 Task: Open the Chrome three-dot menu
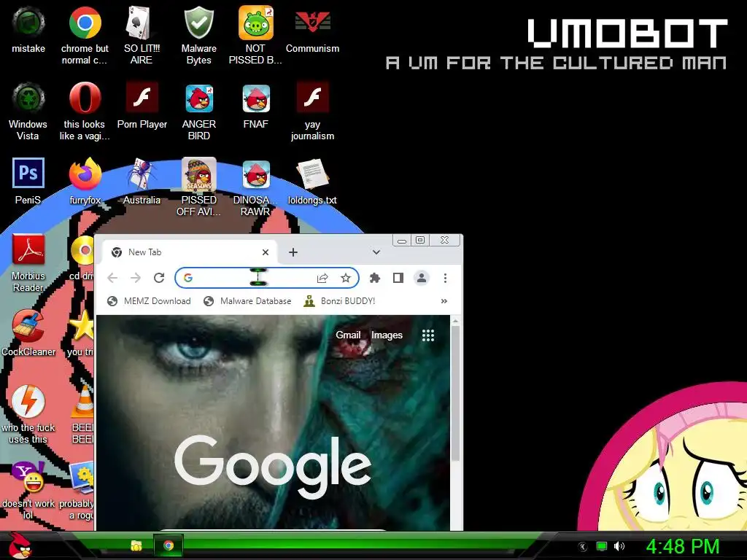coord(445,278)
